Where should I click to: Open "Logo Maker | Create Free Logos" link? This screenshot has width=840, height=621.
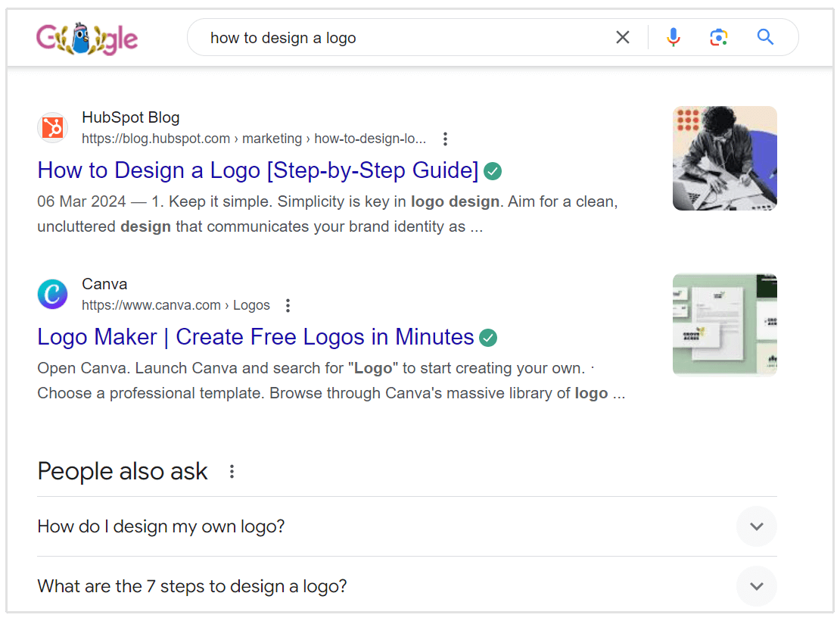[x=255, y=337]
